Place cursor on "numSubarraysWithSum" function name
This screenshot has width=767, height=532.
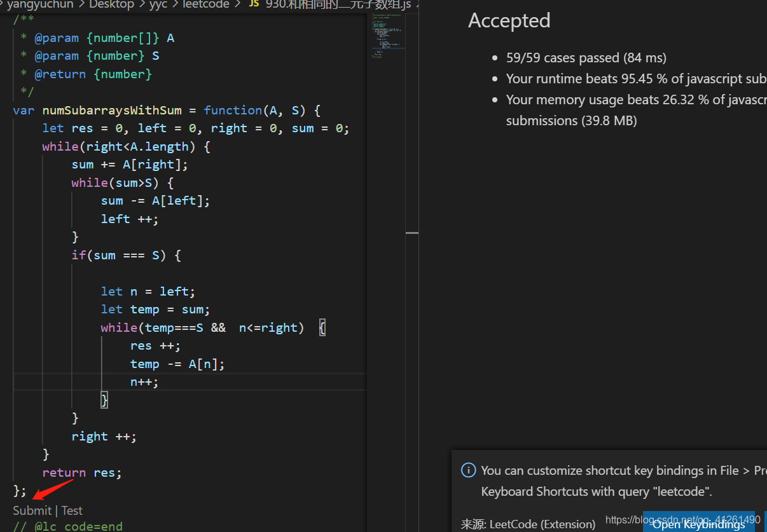pos(112,110)
